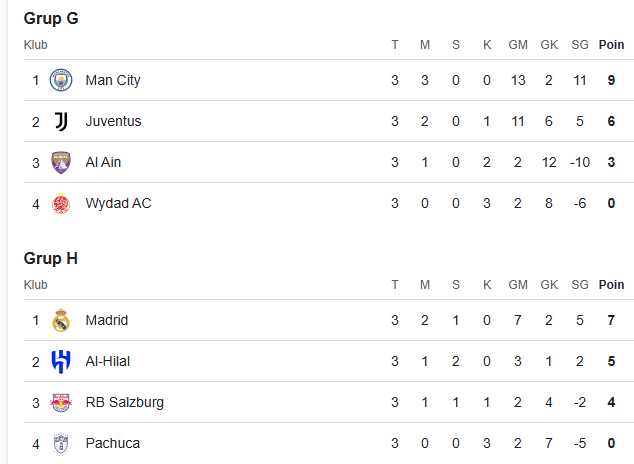Click the Al-Hilal blue logo
The image size is (634, 464).
pyautogui.click(x=61, y=361)
